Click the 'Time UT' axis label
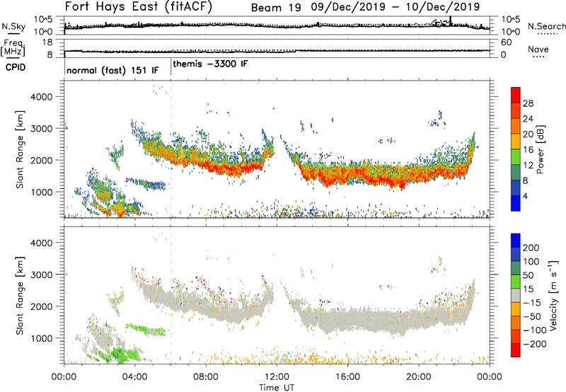 coord(277,388)
